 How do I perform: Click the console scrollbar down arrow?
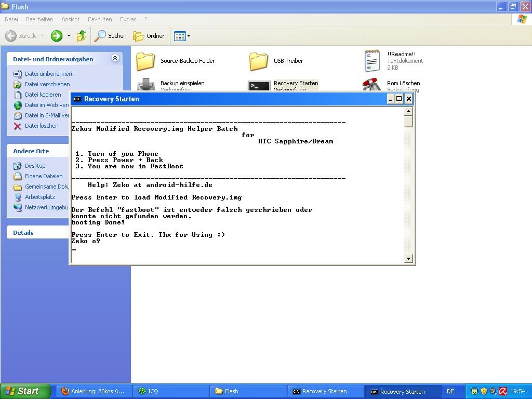click(x=408, y=259)
